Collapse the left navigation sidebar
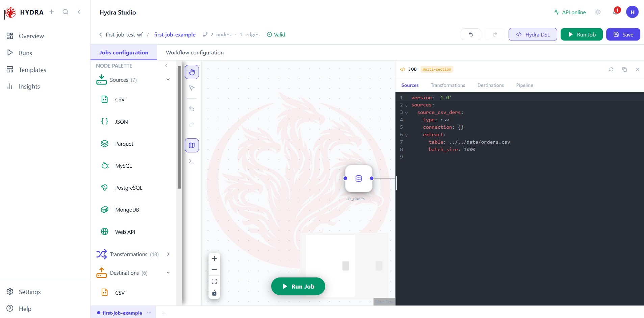Screen dimensions: 644x318 click(79, 12)
